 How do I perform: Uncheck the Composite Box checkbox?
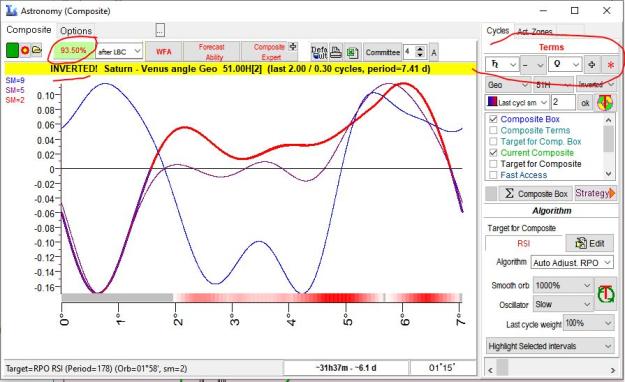click(x=493, y=119)
